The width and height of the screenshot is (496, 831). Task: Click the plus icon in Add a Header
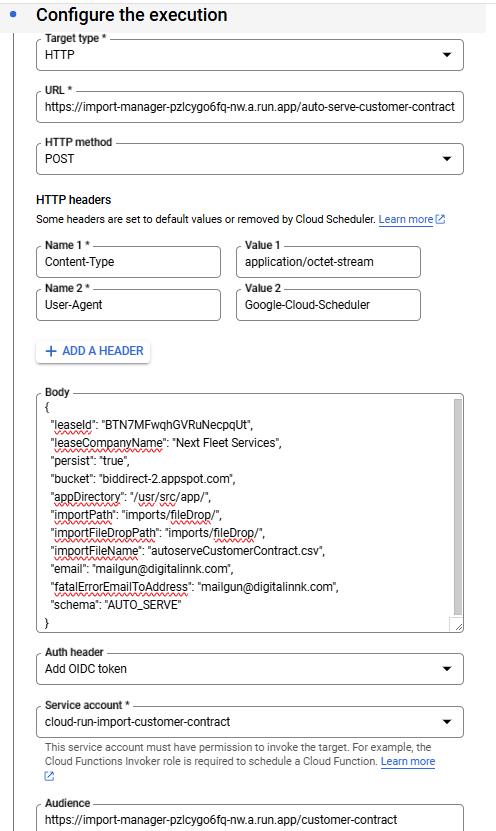point(51,351)
